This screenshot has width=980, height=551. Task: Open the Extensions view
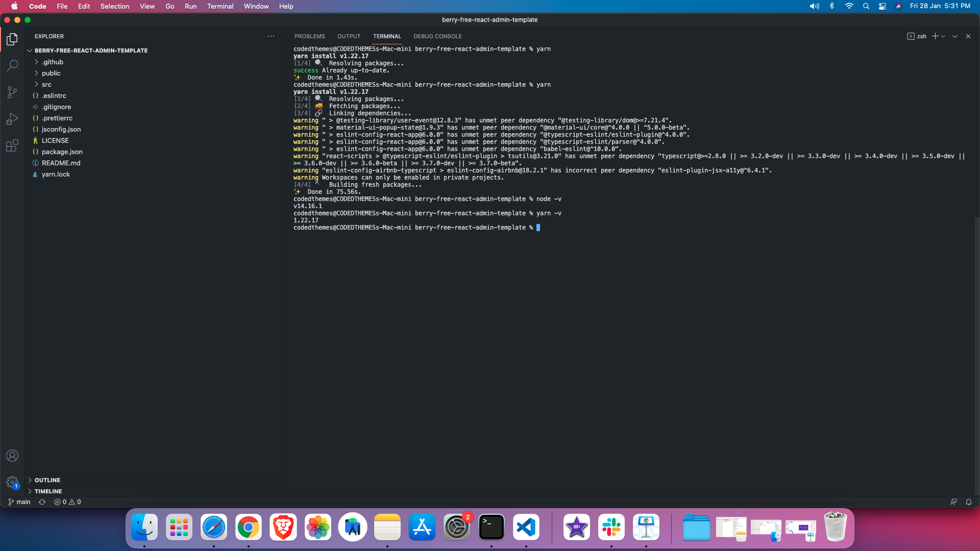[12, 145]
